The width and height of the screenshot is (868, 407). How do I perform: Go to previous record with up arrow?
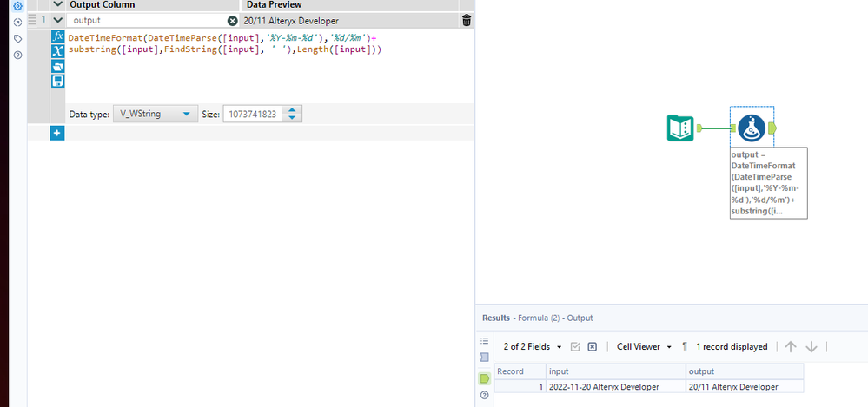click(791, 347)
